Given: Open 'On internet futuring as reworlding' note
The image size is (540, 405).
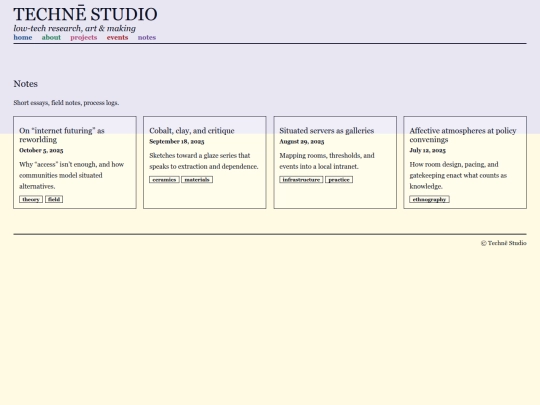Looking at the screenshot, I should tap(62, 135).
